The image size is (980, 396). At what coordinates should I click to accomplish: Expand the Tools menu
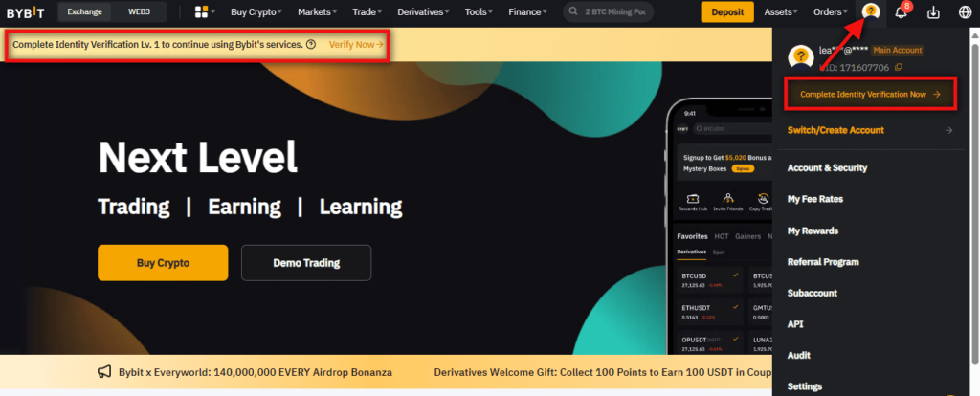pyautogui.click(x=479, y=11)
